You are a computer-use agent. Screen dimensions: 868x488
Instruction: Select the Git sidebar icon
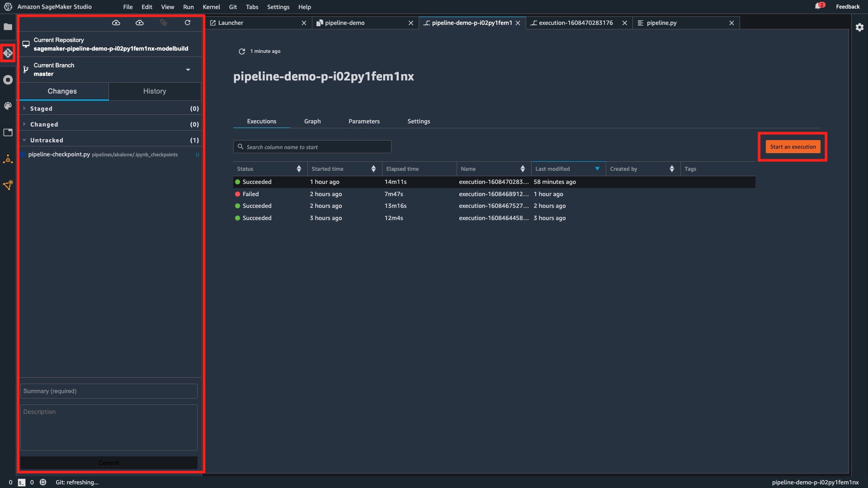click(8, 53)
